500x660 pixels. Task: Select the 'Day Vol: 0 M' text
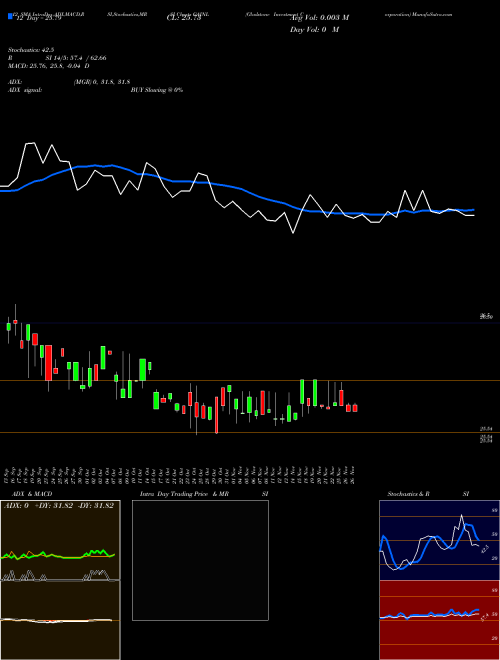point(314,30)
